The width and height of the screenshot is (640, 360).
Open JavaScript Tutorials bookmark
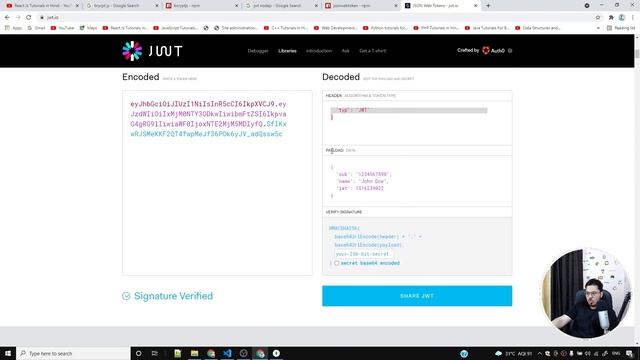click(176, 28)
